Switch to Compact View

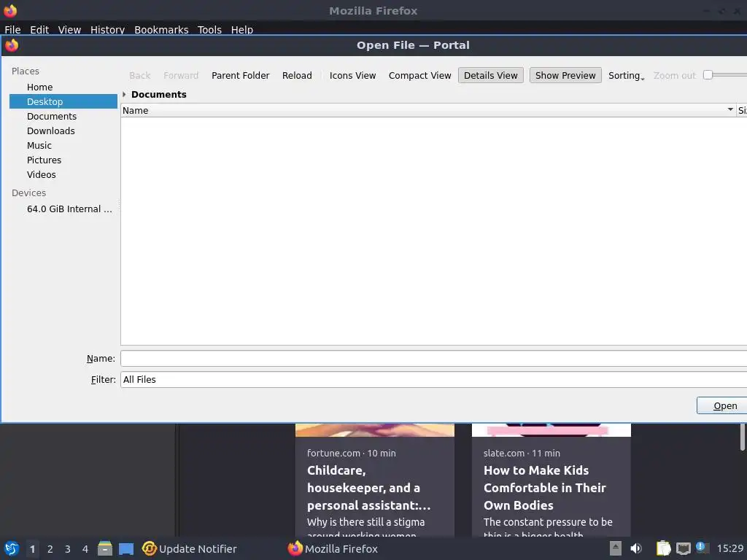(419, 75)
